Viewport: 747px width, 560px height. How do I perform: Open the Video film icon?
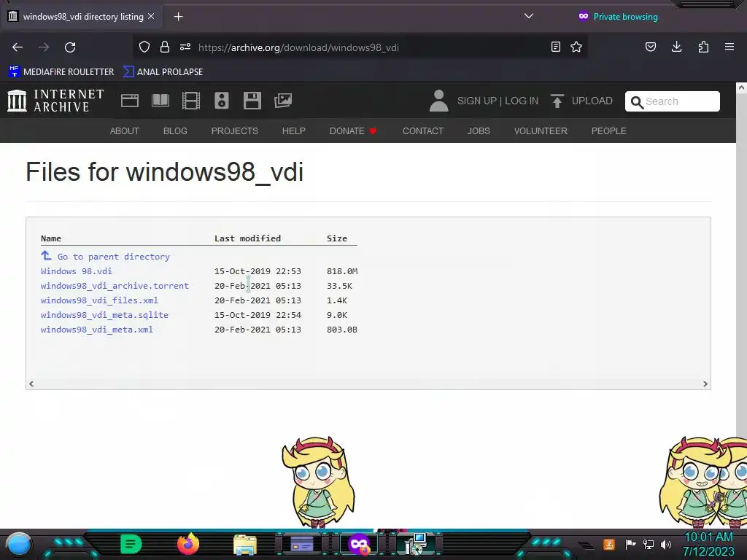coord(191,101)
